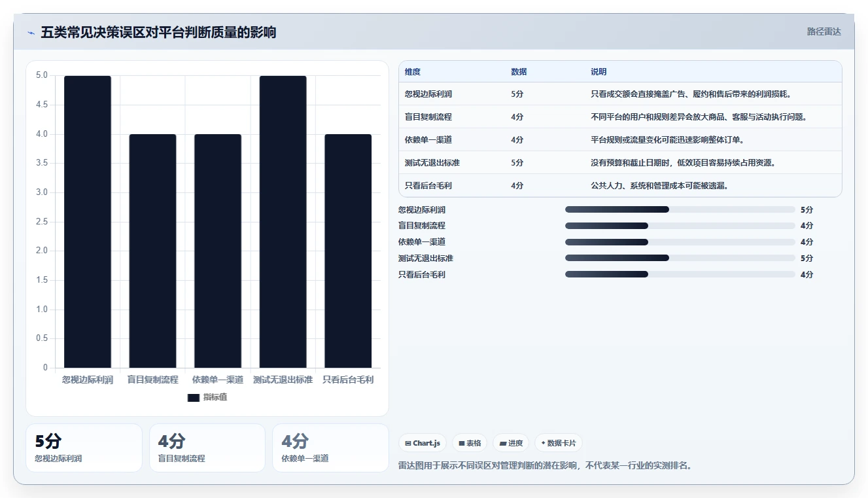The image size is (868, 498).
Task: Click the 说明 column header
Action: click(599, 72)
